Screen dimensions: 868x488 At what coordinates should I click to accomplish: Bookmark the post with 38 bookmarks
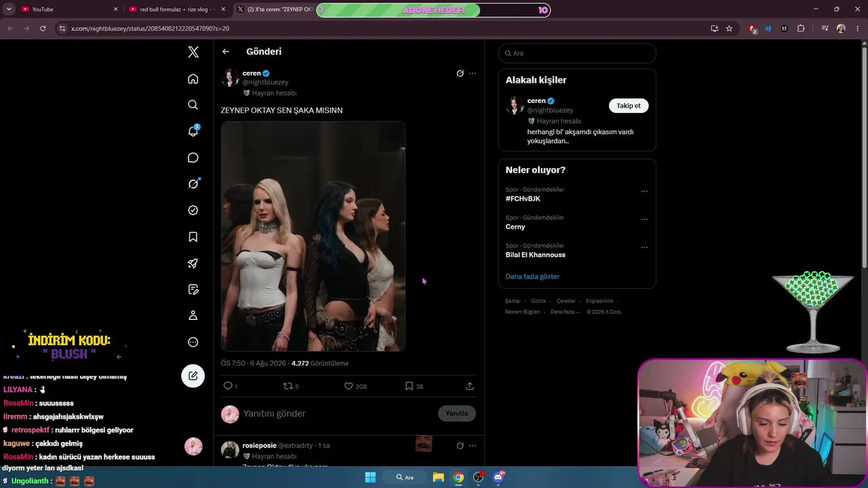pos(409,386)
